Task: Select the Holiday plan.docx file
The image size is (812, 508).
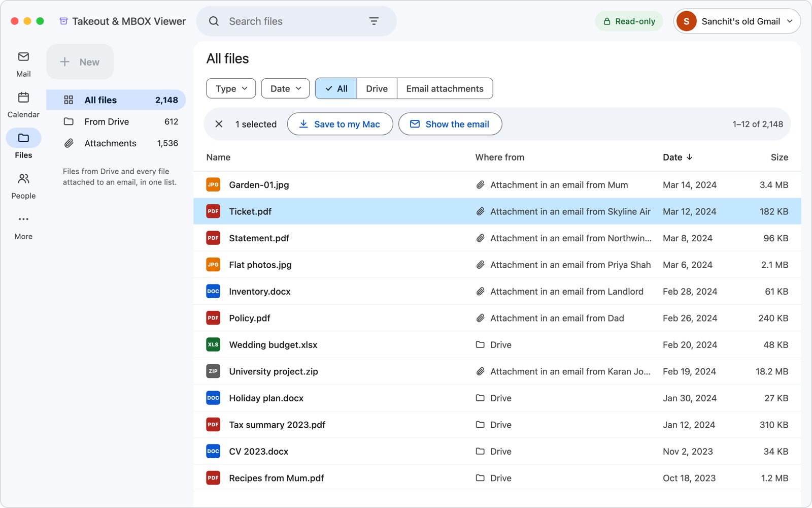Action: (x=497, y=398)
